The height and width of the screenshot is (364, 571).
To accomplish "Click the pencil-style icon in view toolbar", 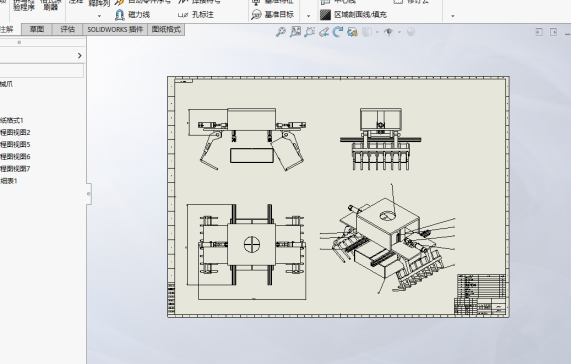I will pos(323,32).
